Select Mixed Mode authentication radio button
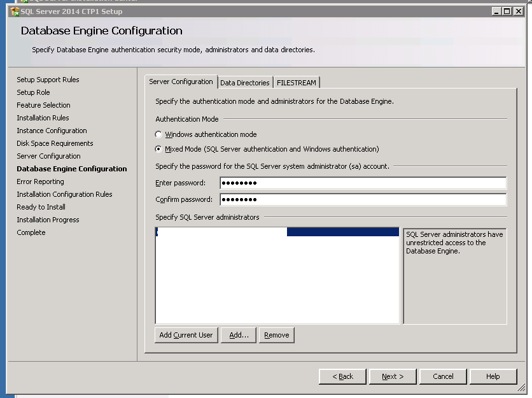This screenshot has height=398, width=532. pos(159,150)
